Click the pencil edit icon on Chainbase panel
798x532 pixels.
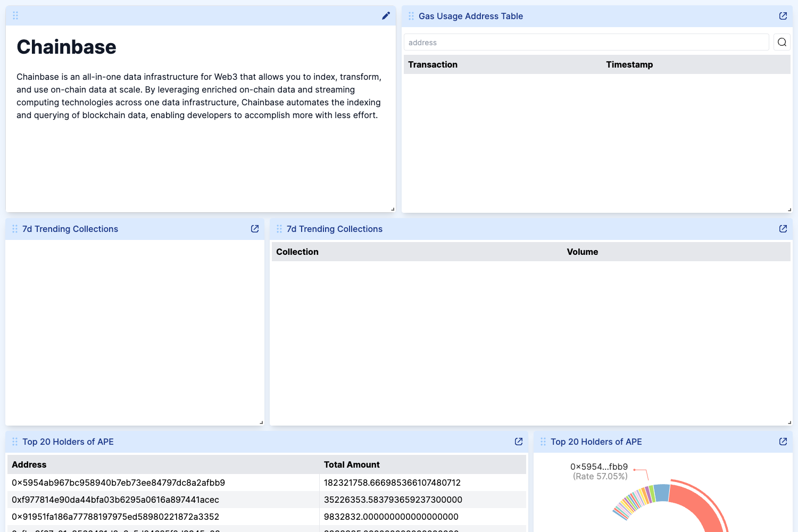(386, 16)
